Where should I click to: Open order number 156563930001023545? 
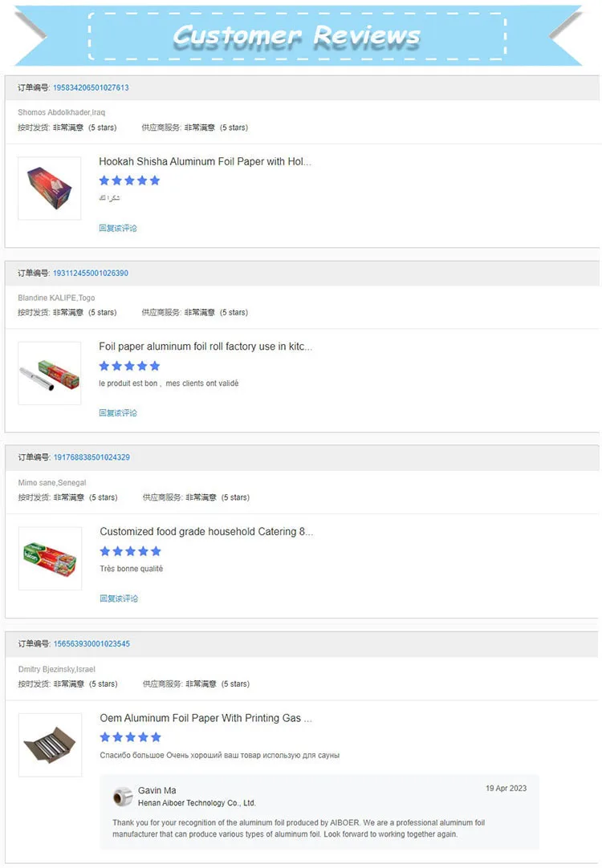coord(92,643)
